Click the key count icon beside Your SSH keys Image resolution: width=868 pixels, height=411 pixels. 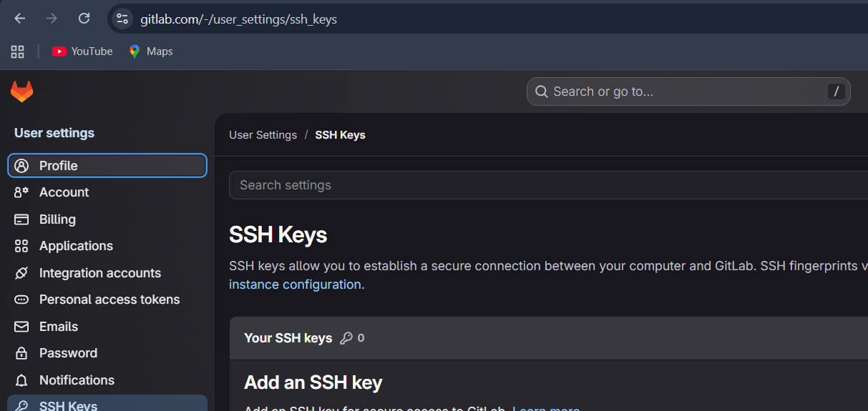(x=346, y=338)
